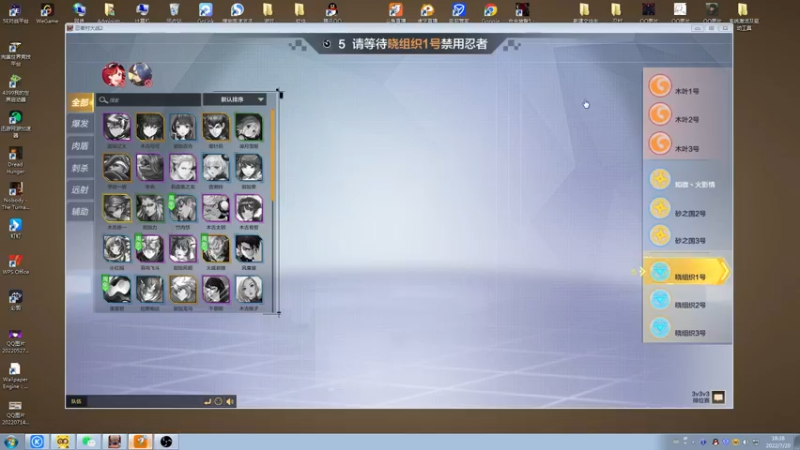Screen dimensions: 800x450
Task: Click the ninja list vertical scrollbar
Action: pos(273,156)
